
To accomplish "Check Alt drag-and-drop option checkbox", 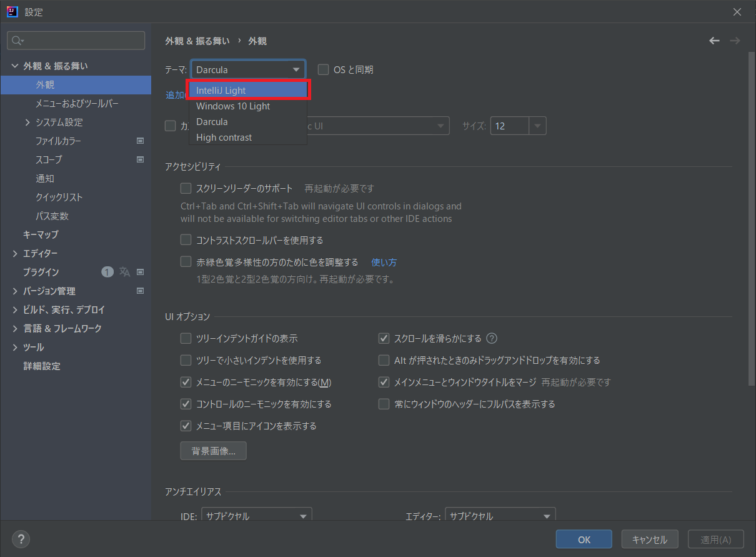I will [x=384, y=360].
